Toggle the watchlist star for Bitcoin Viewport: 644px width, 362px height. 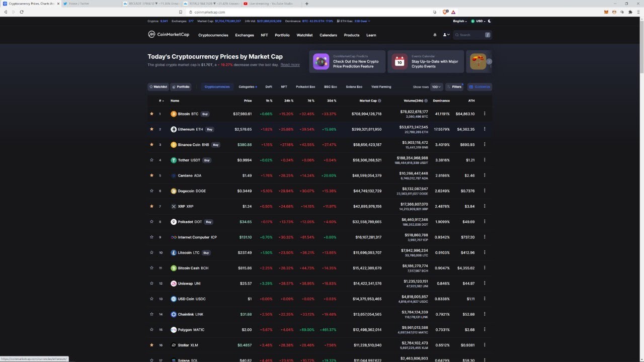pyautogui.click(x=151, y=114)
